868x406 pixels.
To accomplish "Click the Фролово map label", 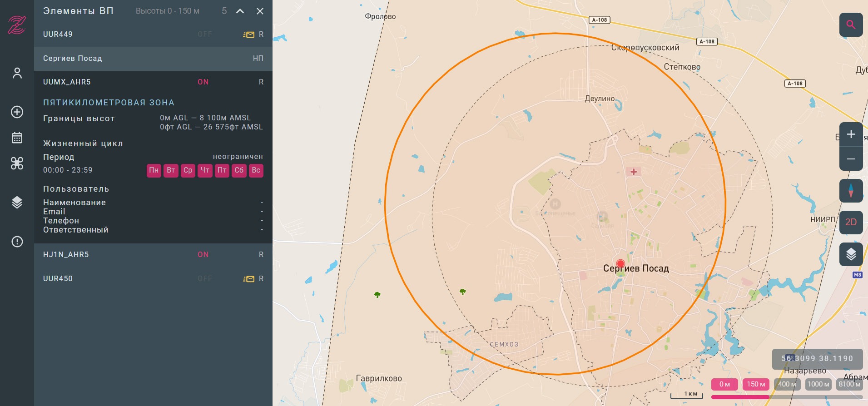I will [x=380, y=16].
